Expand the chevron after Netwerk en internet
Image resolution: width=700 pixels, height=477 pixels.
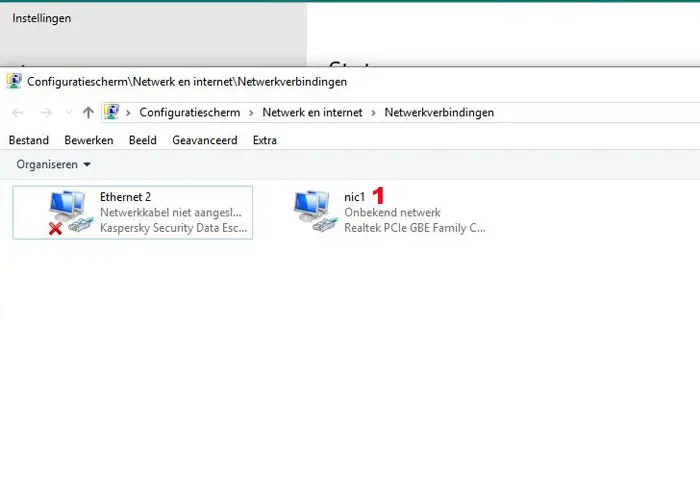373,113
